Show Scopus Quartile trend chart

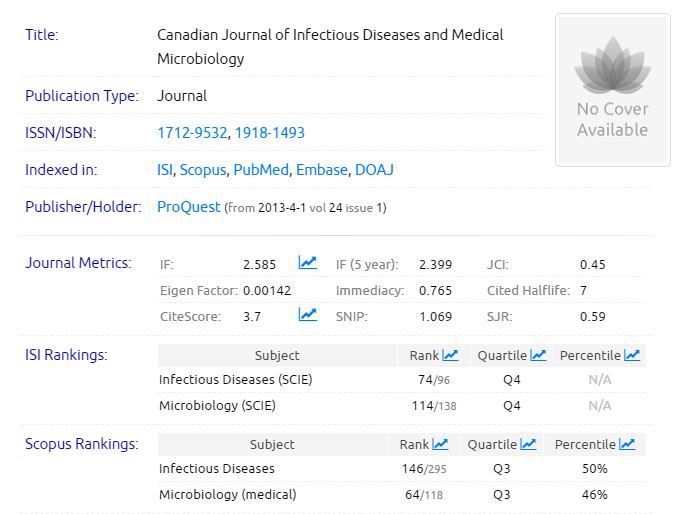tap(527, 444)
